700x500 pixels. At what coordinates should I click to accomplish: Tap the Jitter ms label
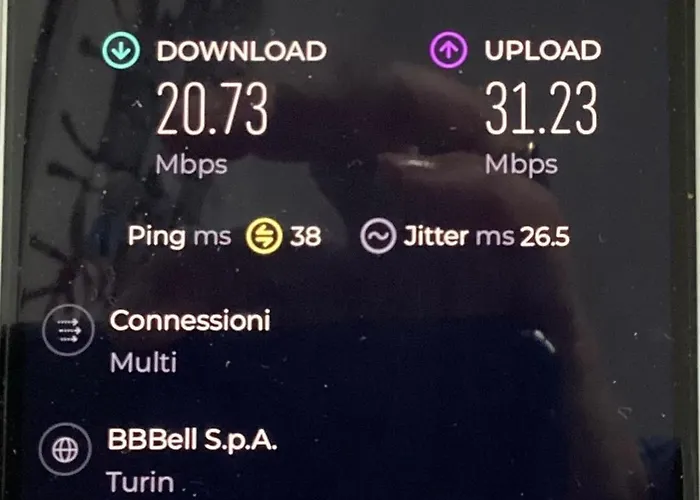pos(459,236)
